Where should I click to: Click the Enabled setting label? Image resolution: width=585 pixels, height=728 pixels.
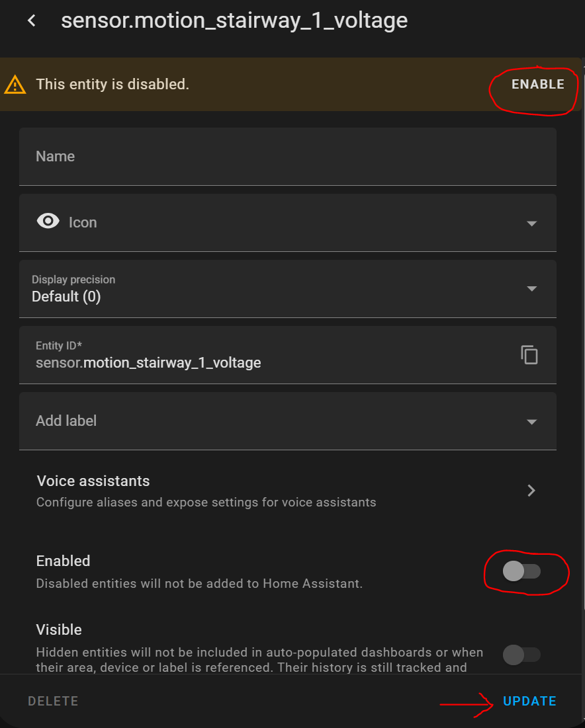point(63,561)
